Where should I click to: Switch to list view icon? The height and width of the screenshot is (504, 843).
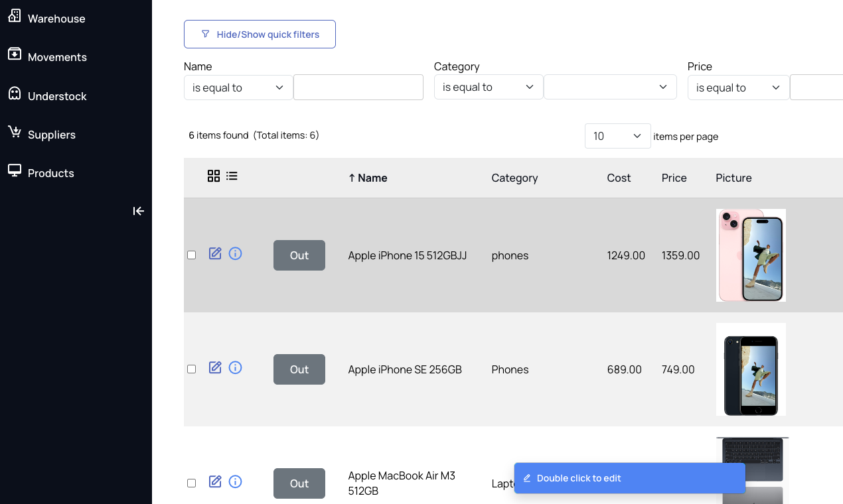[232, 176]
